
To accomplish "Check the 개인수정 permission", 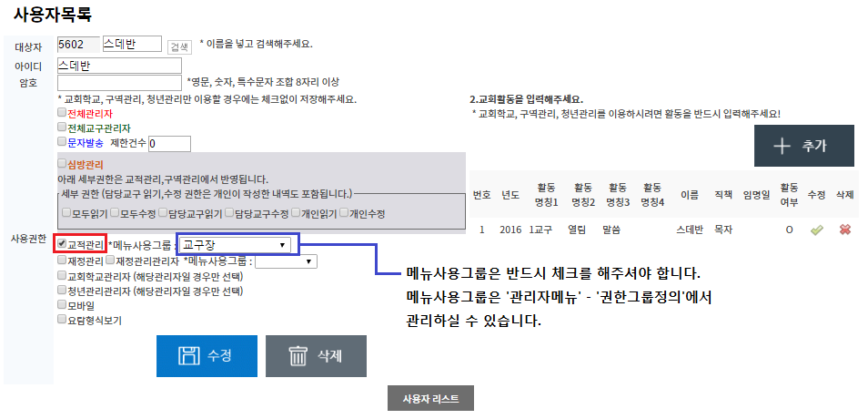I will 344,213.
